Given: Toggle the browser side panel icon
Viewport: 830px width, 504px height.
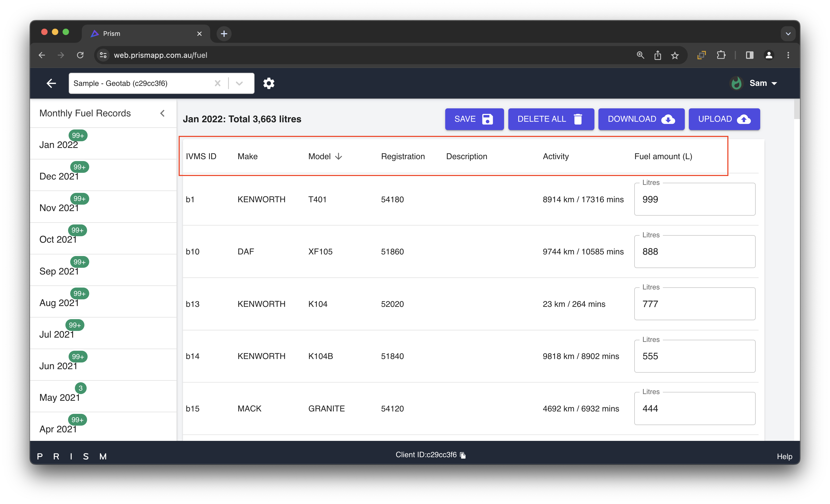Looking at the screenshot, I should point(750,55).
